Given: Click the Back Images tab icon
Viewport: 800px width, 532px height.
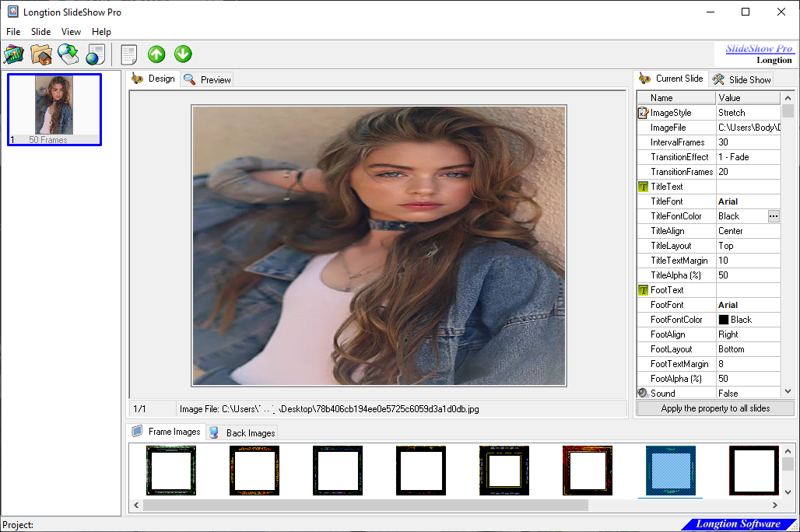Looking at the screenshot, I should coord(214,432).
